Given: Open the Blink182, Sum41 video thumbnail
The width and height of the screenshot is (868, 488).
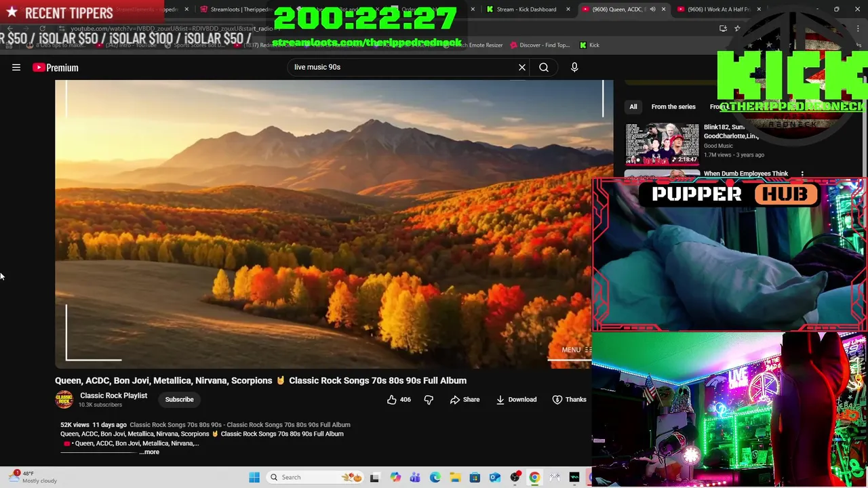Looking at the screenshot, I should tap(662, 144).
